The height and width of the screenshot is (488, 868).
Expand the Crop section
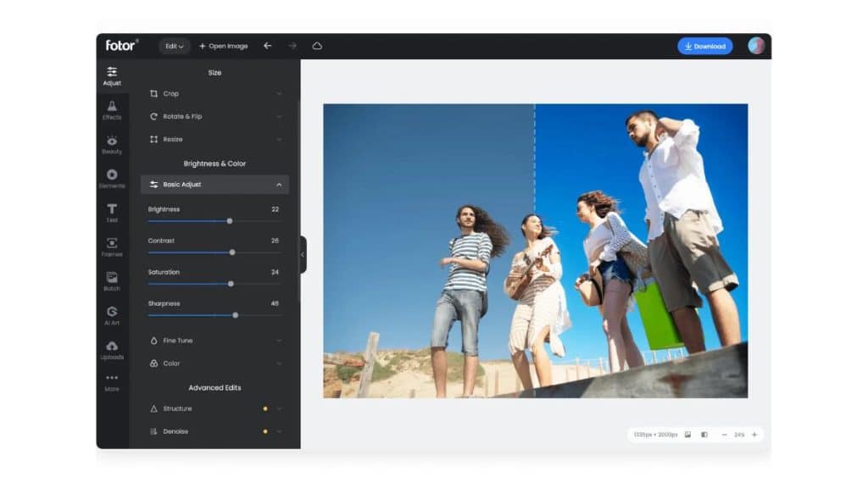(214, 94)
